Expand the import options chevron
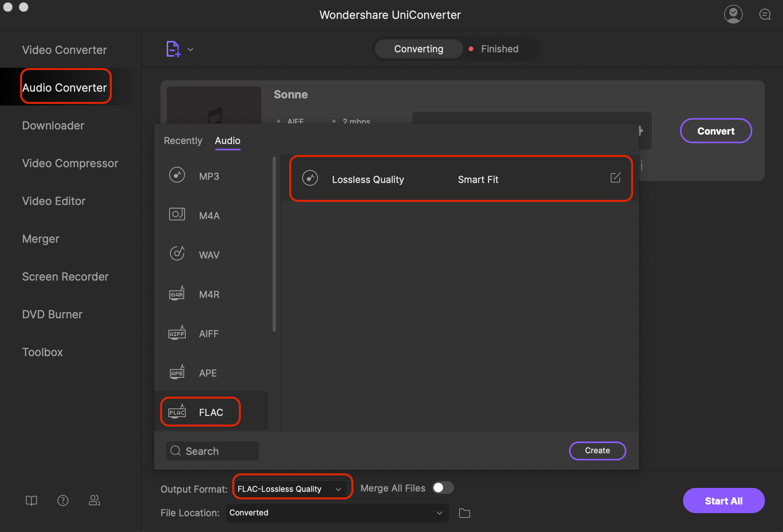The width and height of the screenshot is (783, 532). 190,49
